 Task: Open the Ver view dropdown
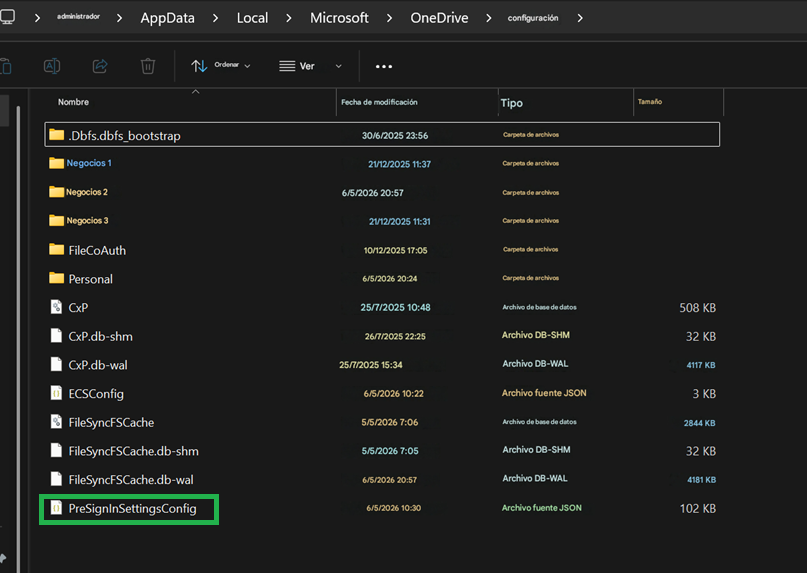310,66
